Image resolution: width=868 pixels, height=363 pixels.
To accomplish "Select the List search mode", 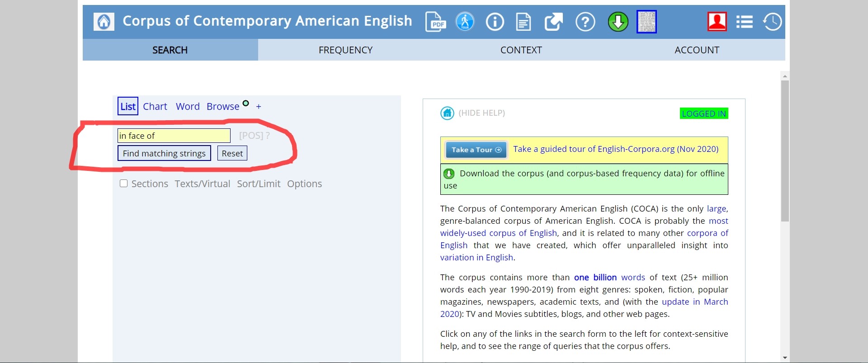I will (128, 106).
